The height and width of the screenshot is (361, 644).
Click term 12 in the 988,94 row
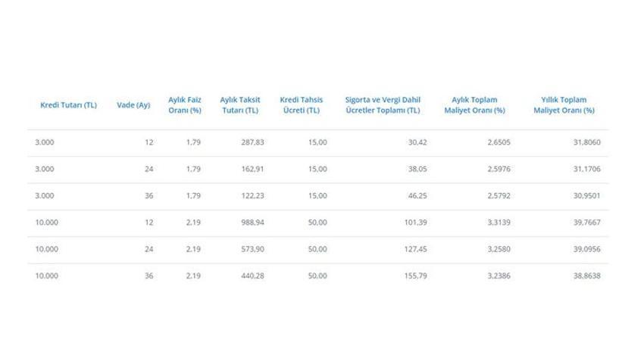pos(149,223)
